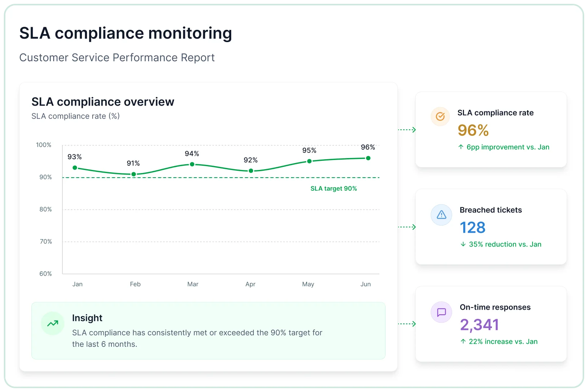Click the Apr x-axis label
Image resolution: width=588 pixels, height=392 pixels.
(250, 284)
